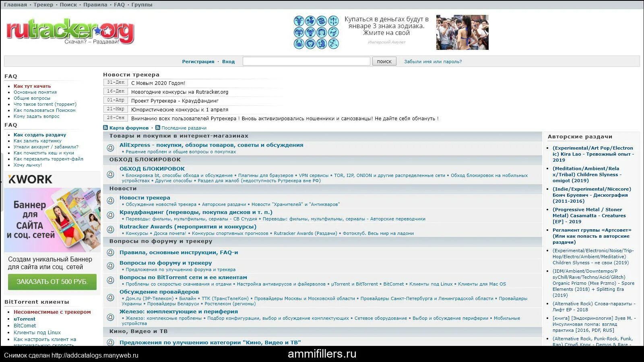
Task: Click the Вход login link
Action: pyautogui.click(x=228, y=62)
